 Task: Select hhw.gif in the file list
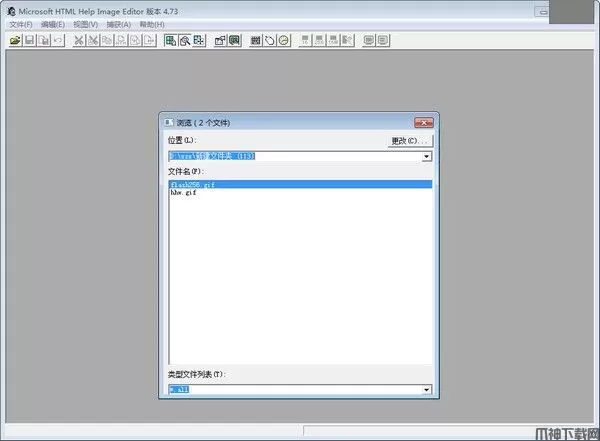[183, 193]
